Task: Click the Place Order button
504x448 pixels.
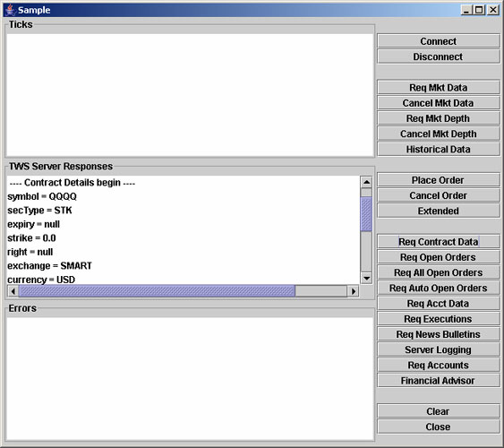Action: point(439,180)
